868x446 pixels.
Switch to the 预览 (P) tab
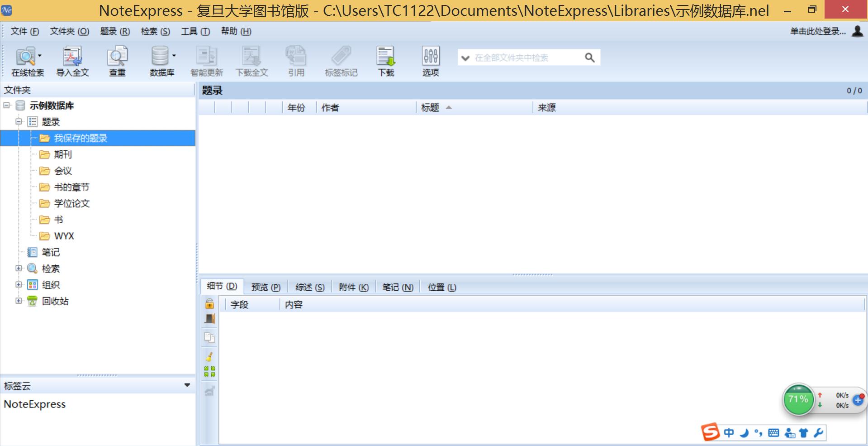click(x=266, y=287)
